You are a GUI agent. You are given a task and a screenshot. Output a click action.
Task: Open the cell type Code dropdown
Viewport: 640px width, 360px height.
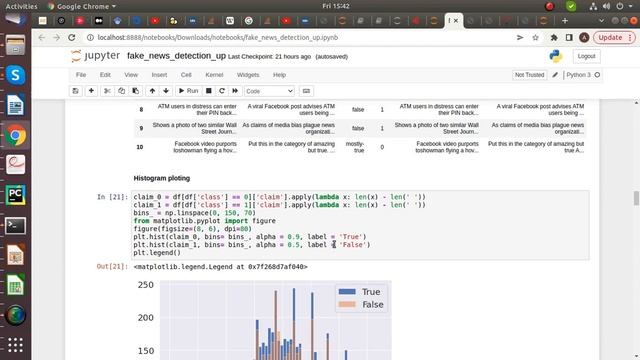(x=269, y=91)
